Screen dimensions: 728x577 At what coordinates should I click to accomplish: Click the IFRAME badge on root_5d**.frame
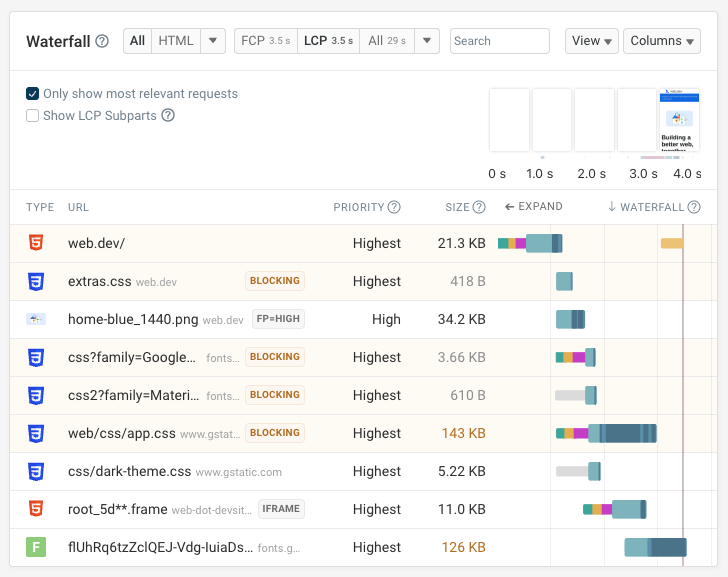click(x=281, y=509)
